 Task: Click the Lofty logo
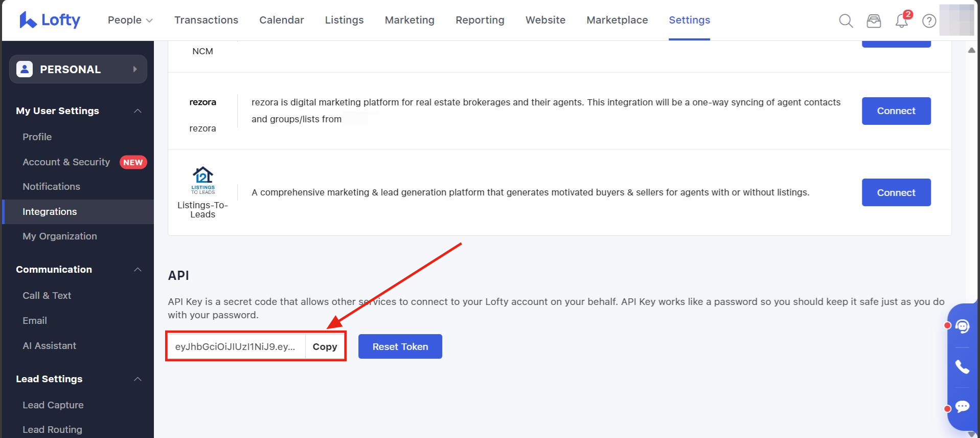pos(50,20)
